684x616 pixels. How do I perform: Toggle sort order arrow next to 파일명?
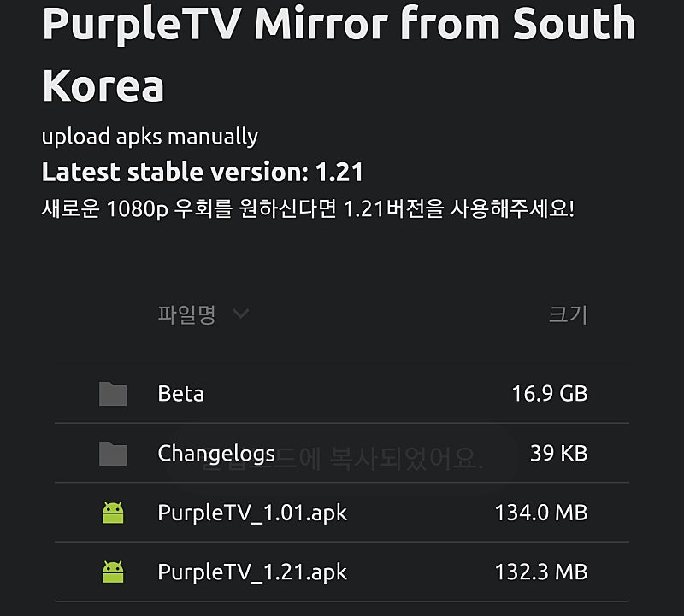(x=241, y=314)
